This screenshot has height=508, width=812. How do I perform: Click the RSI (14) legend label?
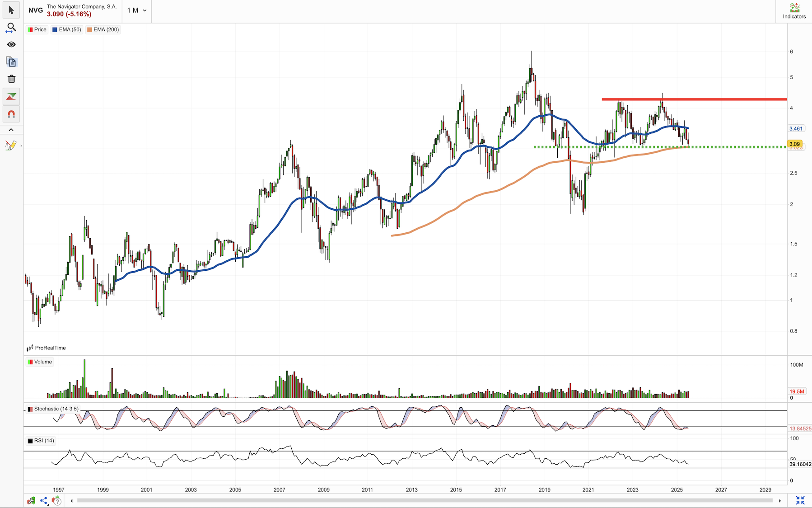(41, 441)
